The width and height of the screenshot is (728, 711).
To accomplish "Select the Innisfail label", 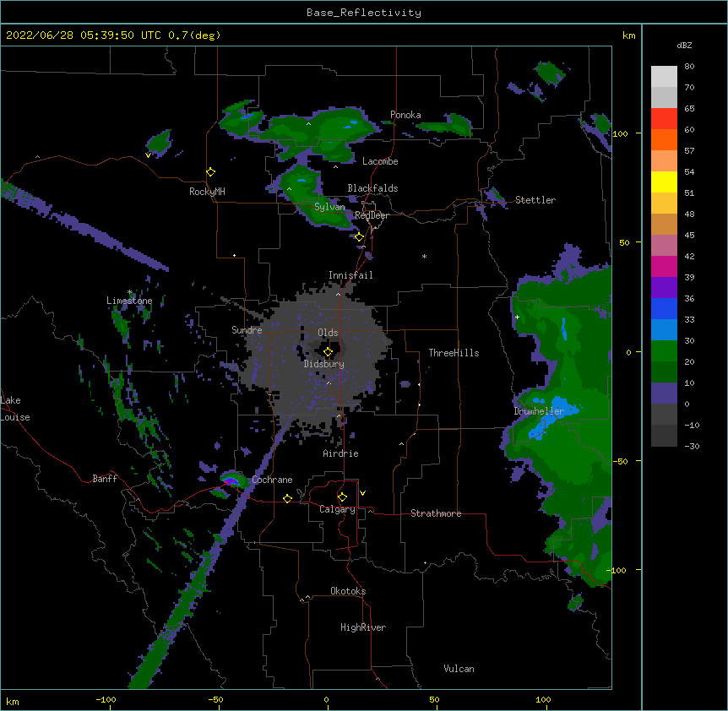I will (x=350, y=275).
